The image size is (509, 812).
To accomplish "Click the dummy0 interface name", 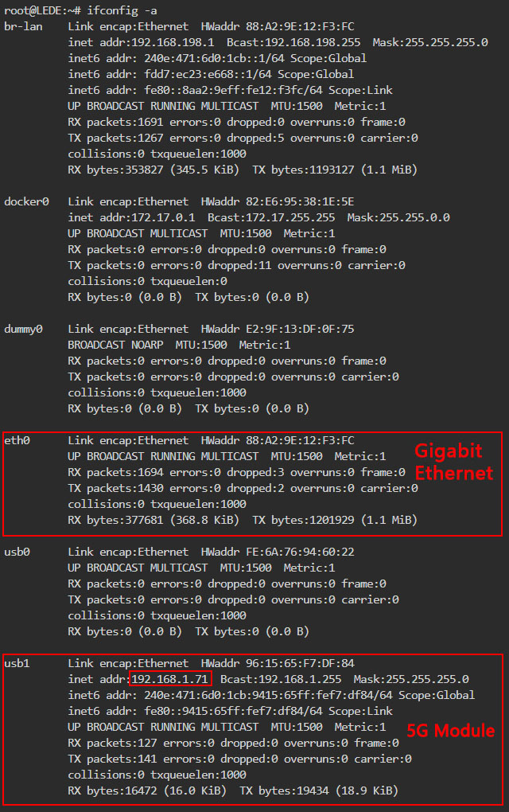I will [x=23, y=329].
